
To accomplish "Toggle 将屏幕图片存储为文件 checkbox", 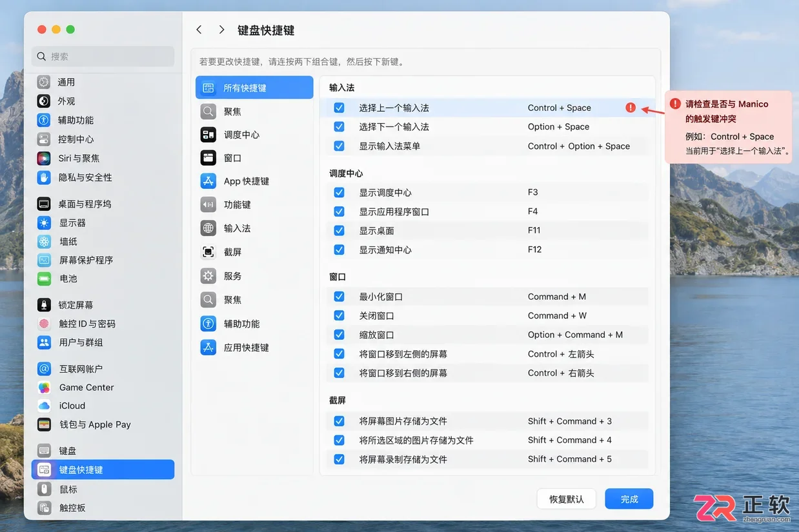I will pos(339,421).
